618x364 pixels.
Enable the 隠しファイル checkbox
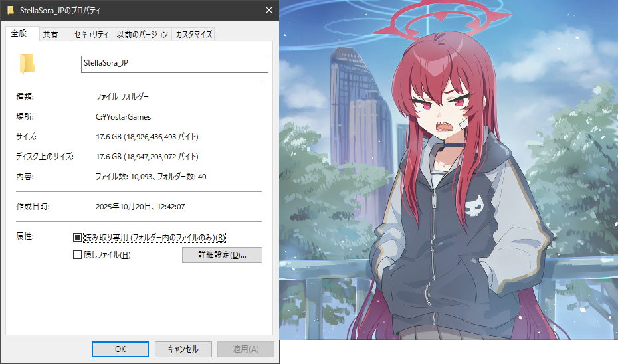click(x=77, y=255)
